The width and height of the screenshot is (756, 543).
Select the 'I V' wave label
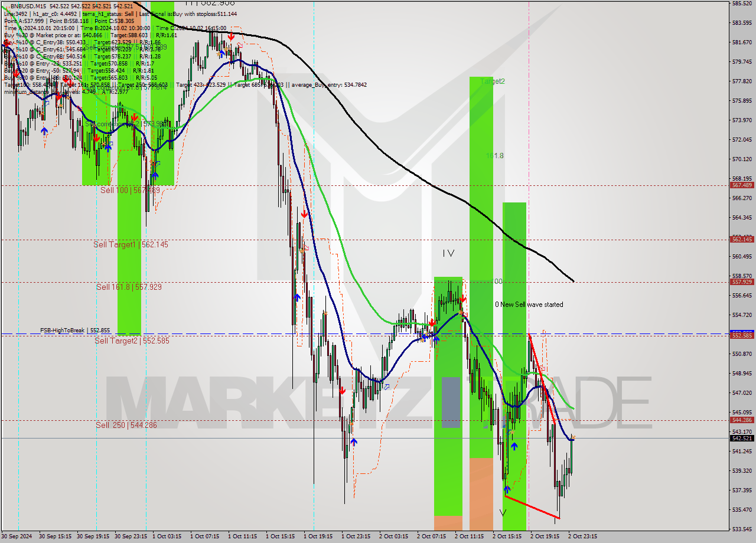pos(448,253)
